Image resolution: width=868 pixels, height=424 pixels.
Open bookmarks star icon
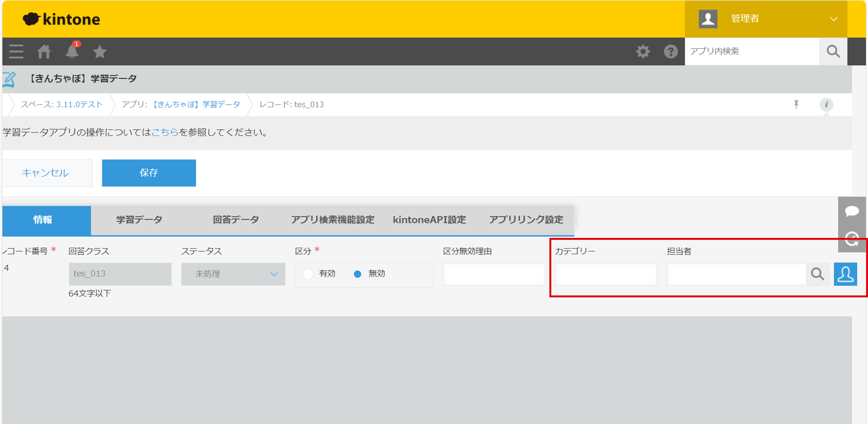click(x=100, y=52)
